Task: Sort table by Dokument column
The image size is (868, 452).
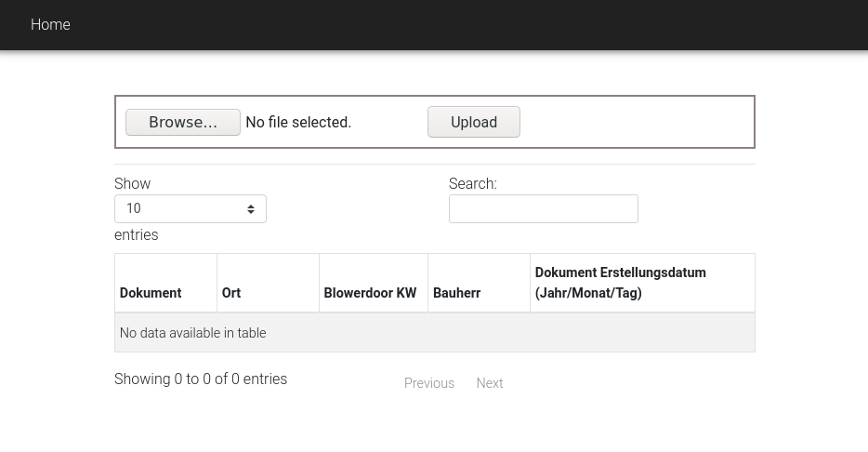Action: pos(151,293)
